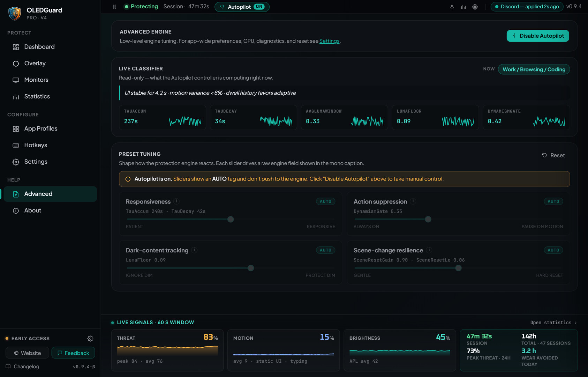Reset the preset tuning
This screenshot has height=377, width=588.
pyautogui.click(x=553, y=155)
